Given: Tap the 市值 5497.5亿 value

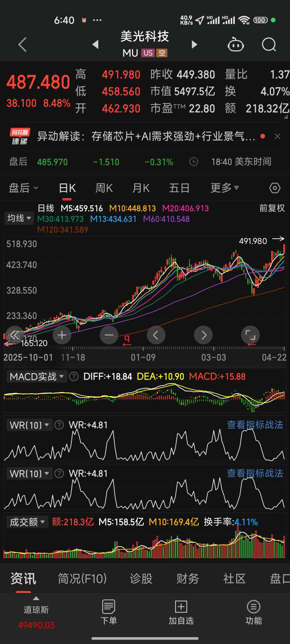Looking at the screenshot, I should (195, 91).
